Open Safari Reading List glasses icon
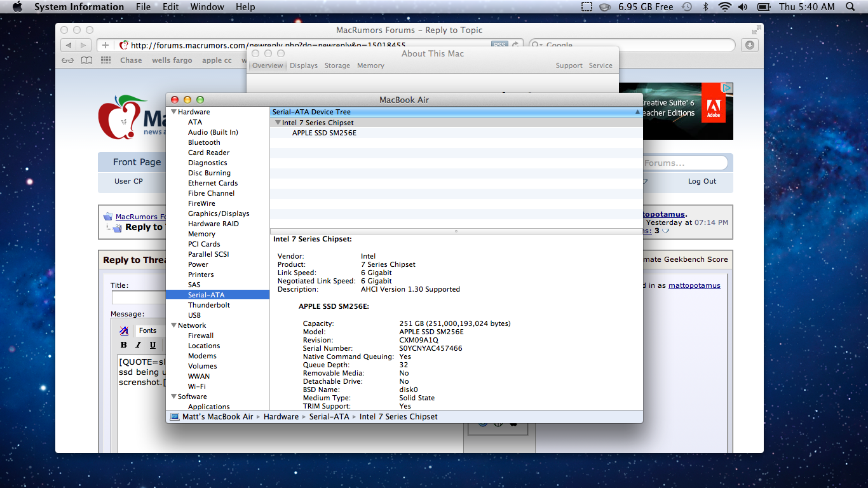868x488 pixels. (x=68, y=60)
